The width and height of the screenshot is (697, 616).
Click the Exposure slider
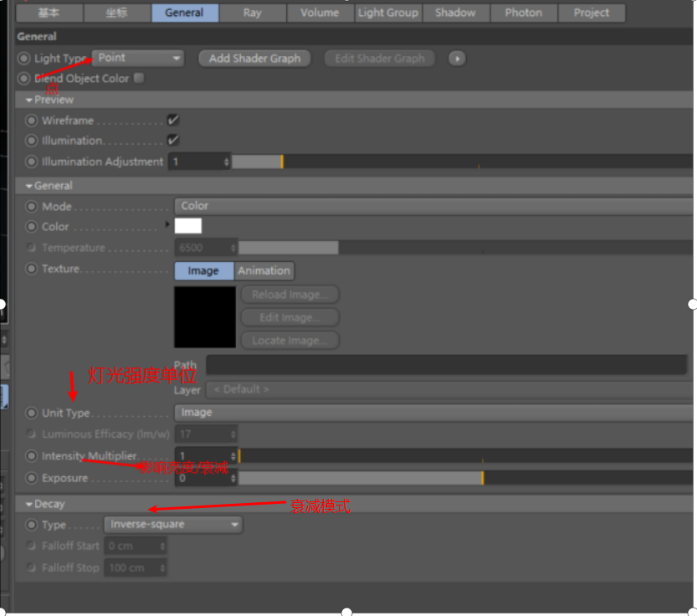(466, 478)
